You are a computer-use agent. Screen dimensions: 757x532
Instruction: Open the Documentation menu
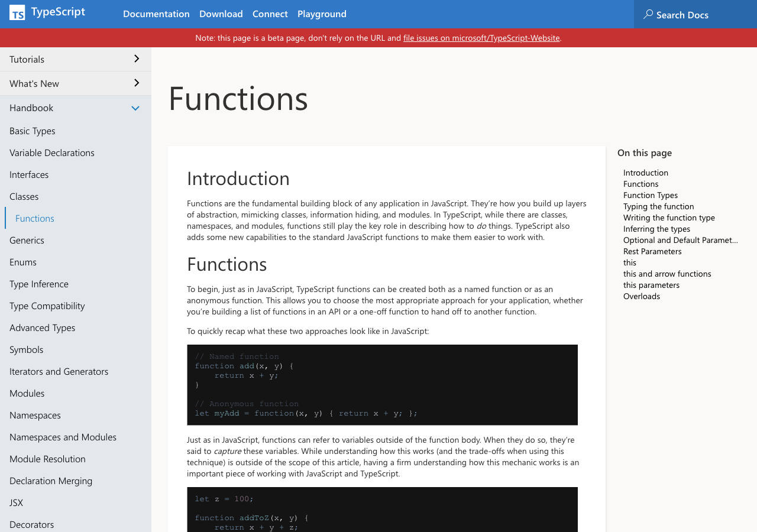[156, 14]
